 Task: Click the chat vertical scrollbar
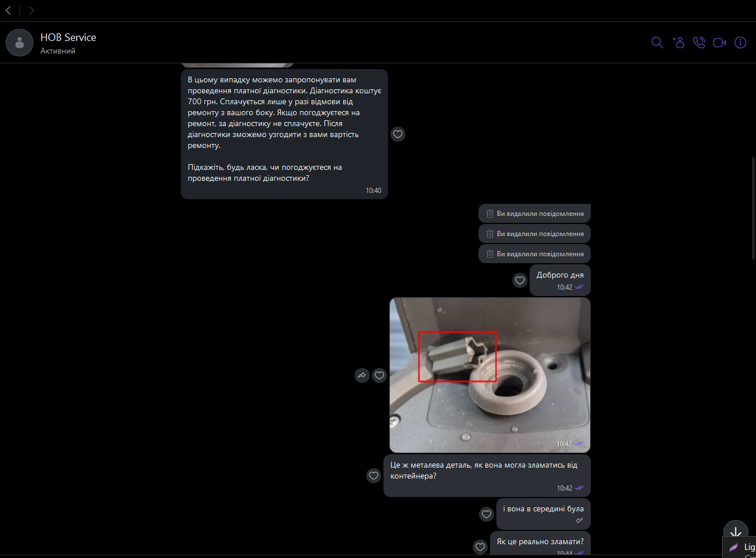(752, 207)
